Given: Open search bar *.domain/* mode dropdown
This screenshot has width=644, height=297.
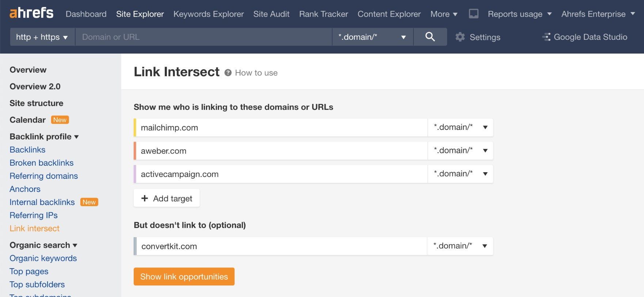Looking at the screenshot, I should point(373,37).
